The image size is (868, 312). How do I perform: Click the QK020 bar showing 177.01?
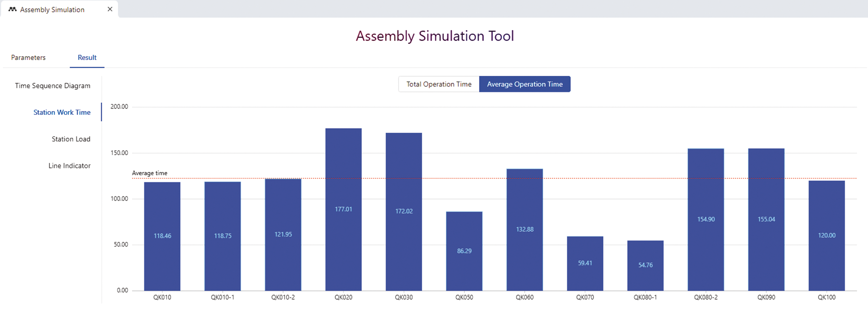pos(343,210)
